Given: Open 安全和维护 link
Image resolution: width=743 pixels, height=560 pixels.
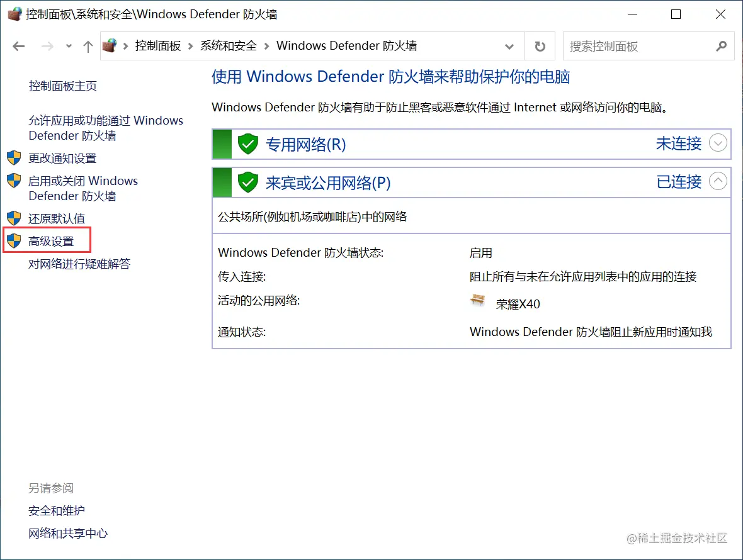Looking at the screenshot, I should click(57, 511).
